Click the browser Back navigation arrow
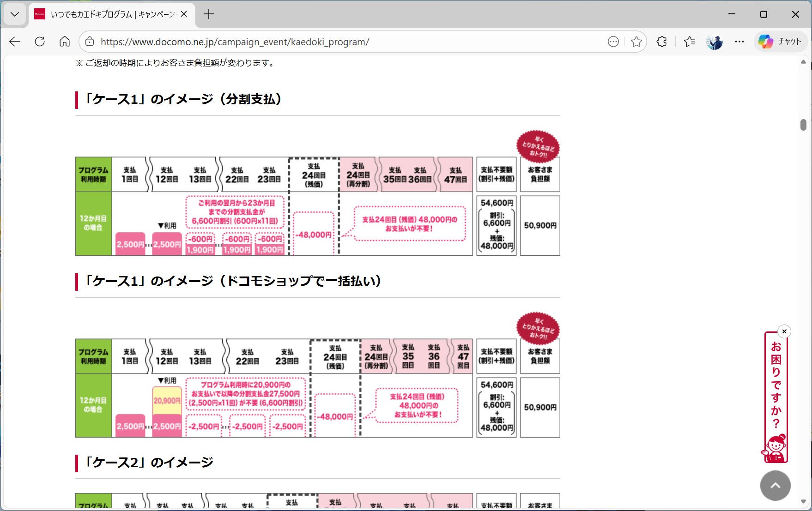This screenshot has height=511, width=812. 14,42
